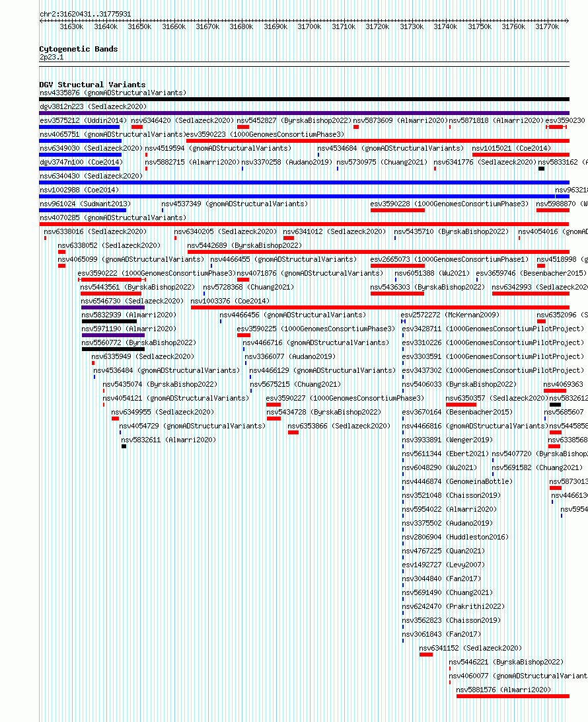Viewport: 588px width, 722px height.
Task: Click nsv4519594 (gnomADStructuralVariants) label
Action: [218, 148]
